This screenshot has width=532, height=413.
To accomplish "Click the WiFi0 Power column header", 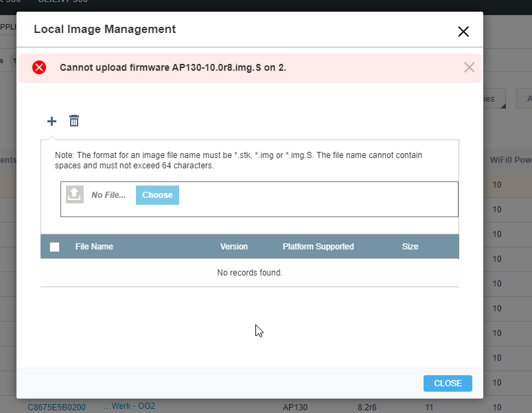I will point(510,159).
